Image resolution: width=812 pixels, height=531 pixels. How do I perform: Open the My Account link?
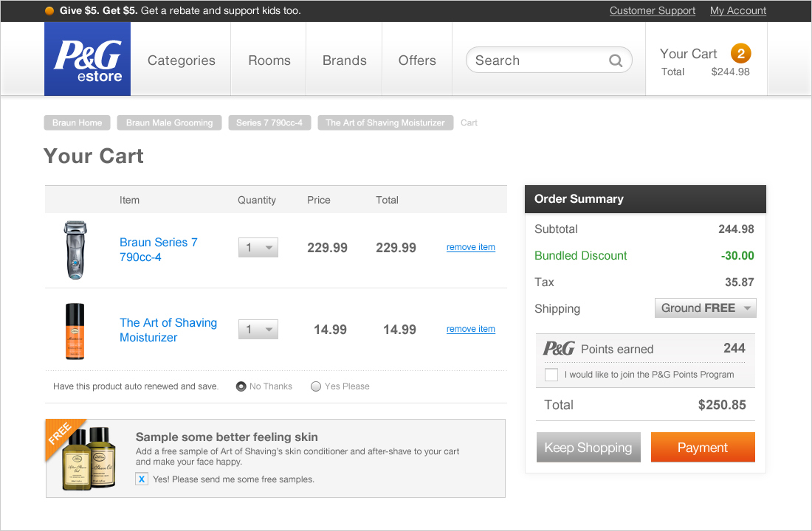(x=738, y=10)
